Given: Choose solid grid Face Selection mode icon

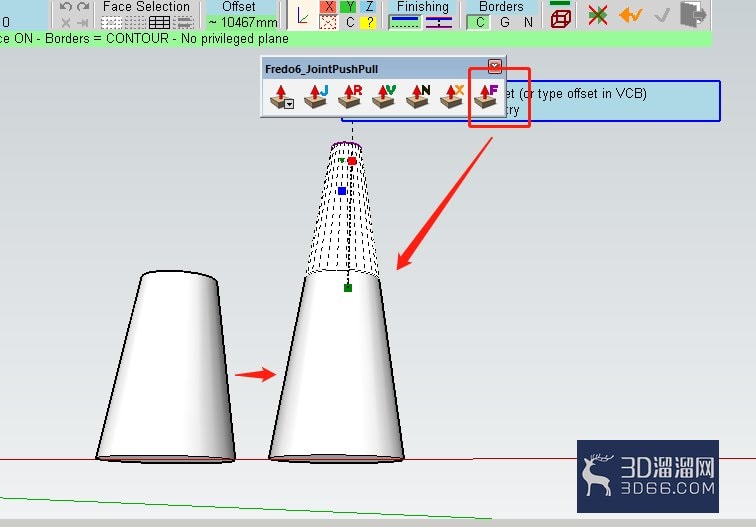Looking at the screenshot, I should (x=159, y=23).
